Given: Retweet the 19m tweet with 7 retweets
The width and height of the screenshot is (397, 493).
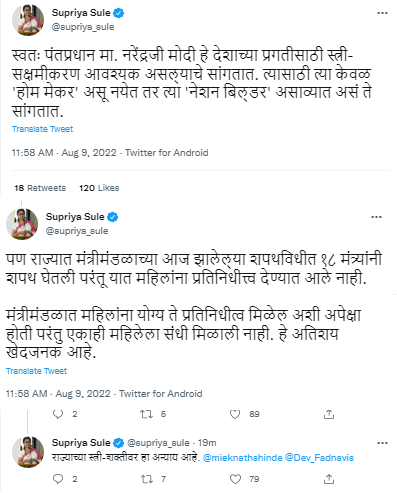Looking at the screenshot, I should pyautogui.click(x=146, y=479).
